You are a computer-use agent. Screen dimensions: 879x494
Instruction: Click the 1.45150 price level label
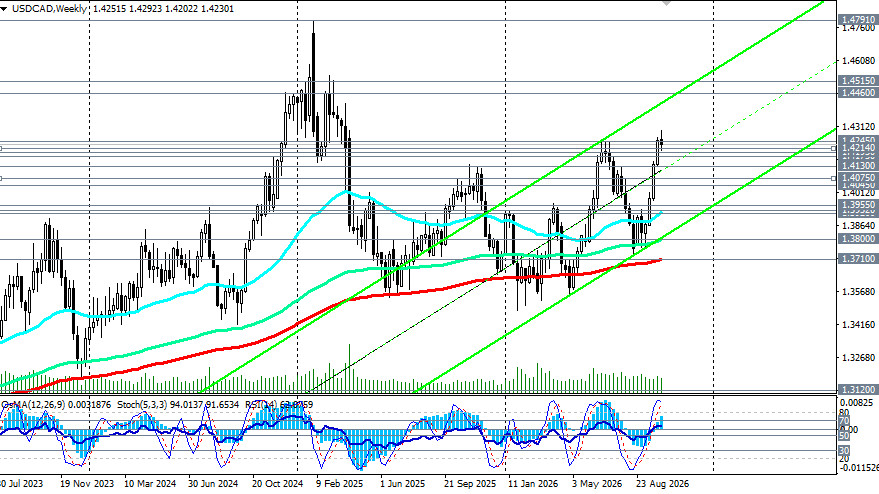[x=858, y=81]
